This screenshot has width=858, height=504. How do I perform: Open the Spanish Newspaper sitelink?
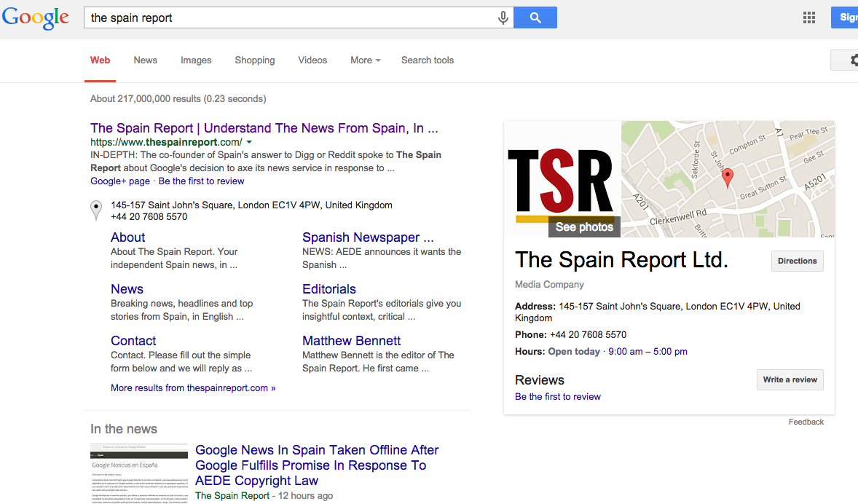tap(368, 237)
